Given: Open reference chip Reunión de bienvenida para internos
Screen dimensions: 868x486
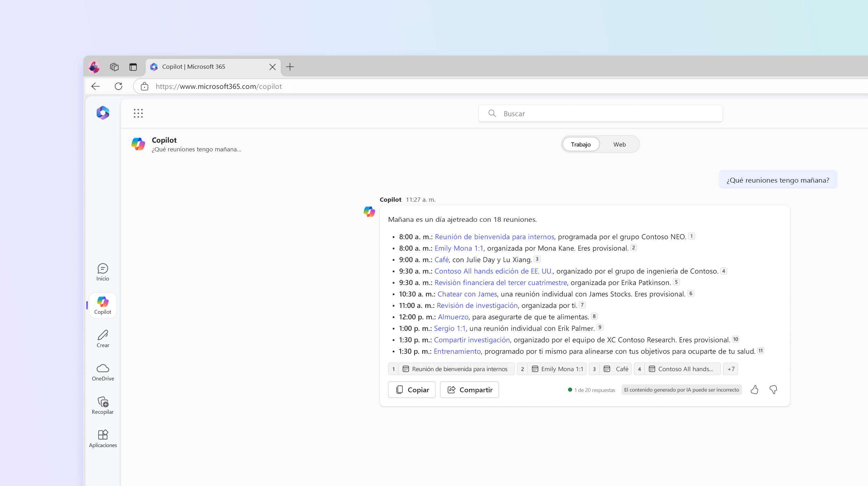Looking at the screenshot, I should click(x=451, y=369).
